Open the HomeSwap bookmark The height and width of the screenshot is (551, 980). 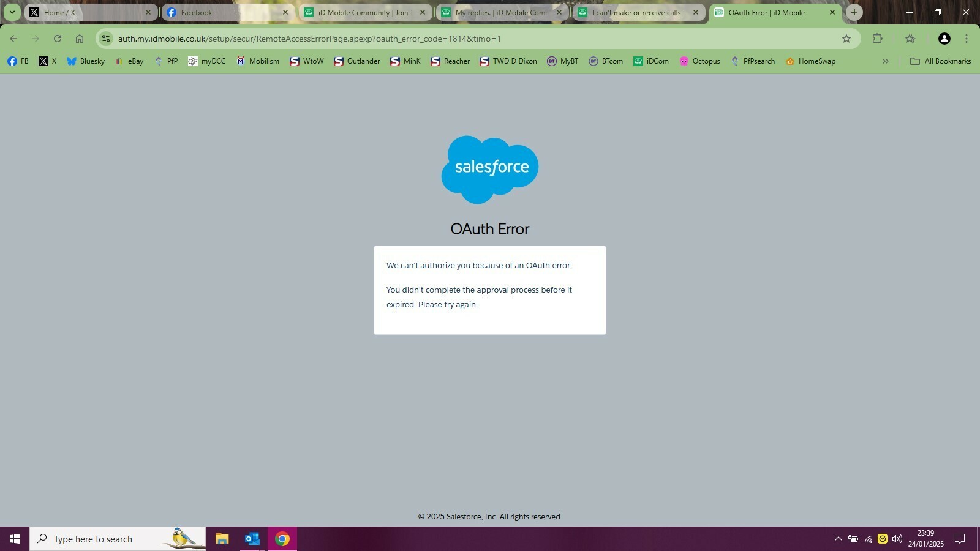(810, 61)
